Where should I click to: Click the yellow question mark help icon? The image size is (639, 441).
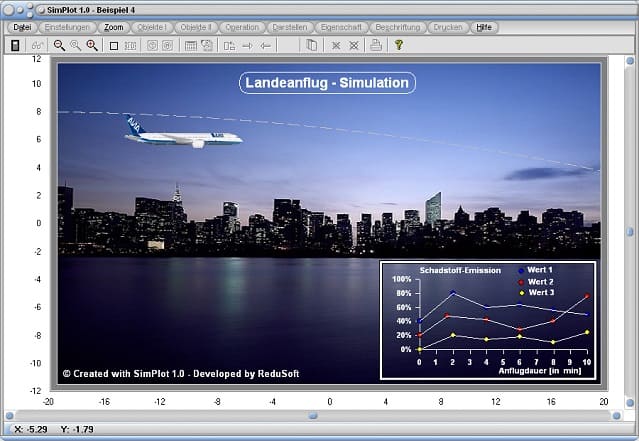point(399,45)
